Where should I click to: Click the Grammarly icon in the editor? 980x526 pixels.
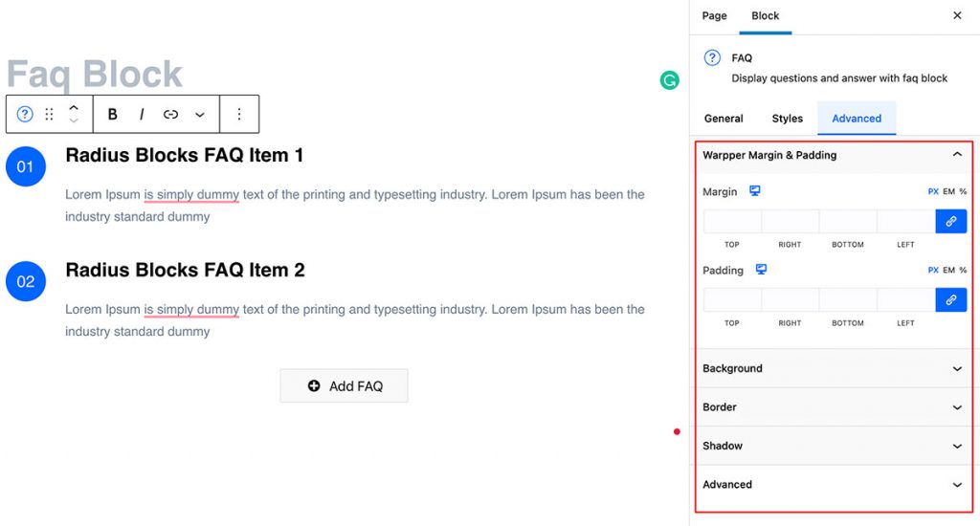click(x=669, y=80)
